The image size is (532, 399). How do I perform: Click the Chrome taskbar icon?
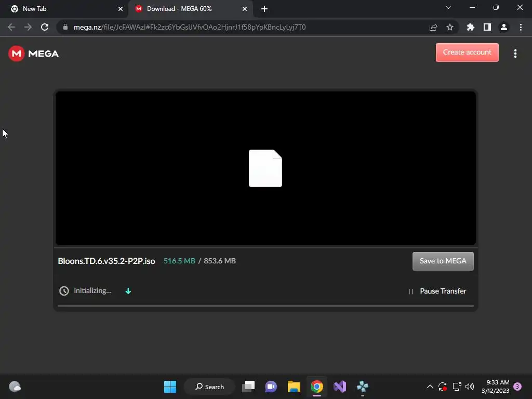coord(317,387)
